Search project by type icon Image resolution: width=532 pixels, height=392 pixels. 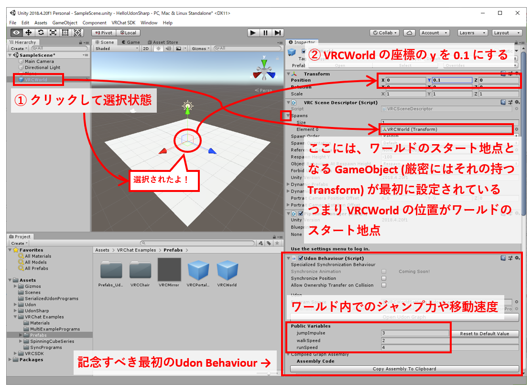point(261,243)
